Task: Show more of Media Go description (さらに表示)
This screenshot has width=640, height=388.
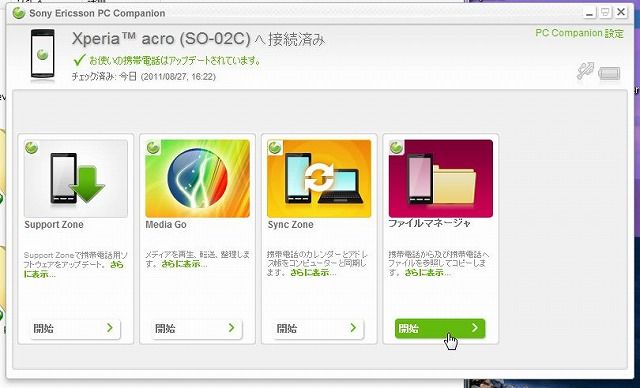Action: click(184, 264)
